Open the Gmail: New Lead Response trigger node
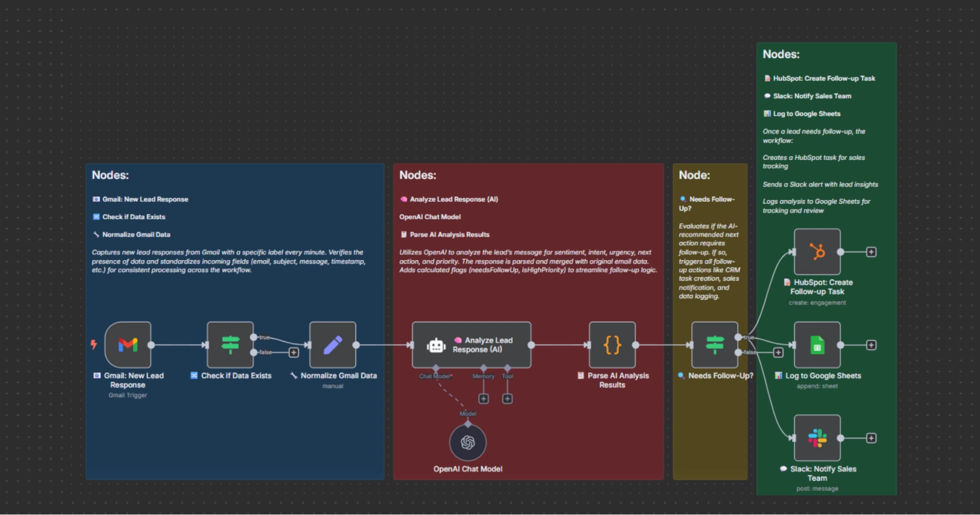 (x=127, y=345)
